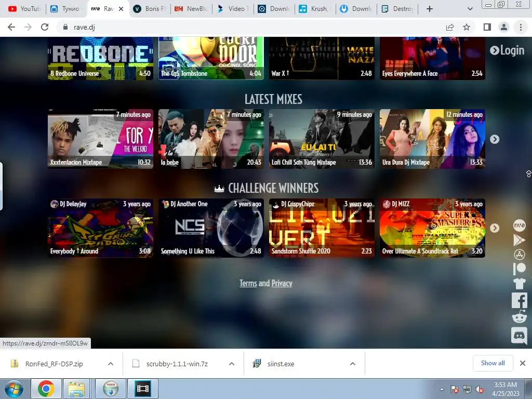Image resolution: width=532 pixels, height=399 pixels.
Task: Expand options for scrubby-1.1.1-win.7z download
Action: pyautogui.click(x=232, y=364)
